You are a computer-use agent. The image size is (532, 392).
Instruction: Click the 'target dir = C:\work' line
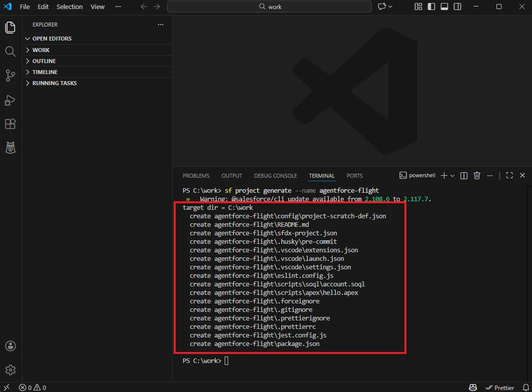[x=218, y=207]
